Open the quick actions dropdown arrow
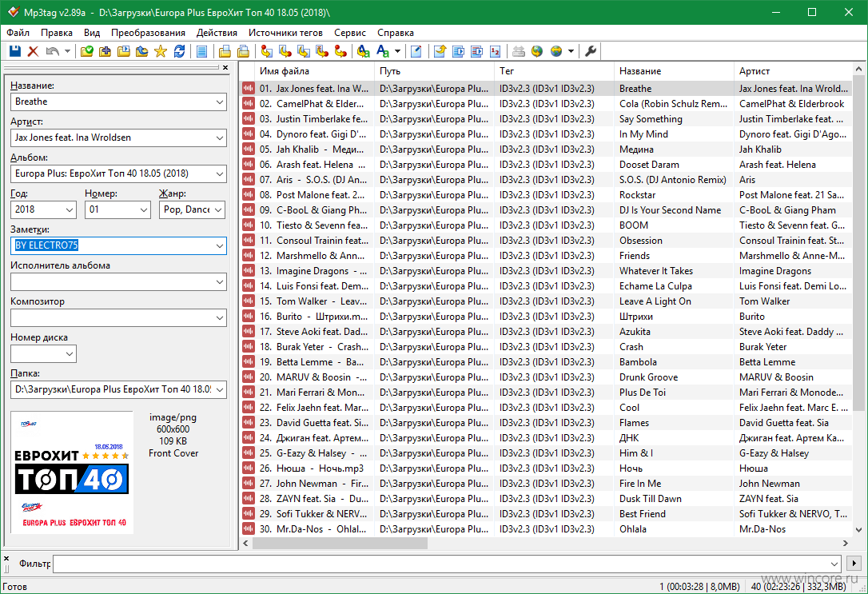 click(x=397, y=51)
